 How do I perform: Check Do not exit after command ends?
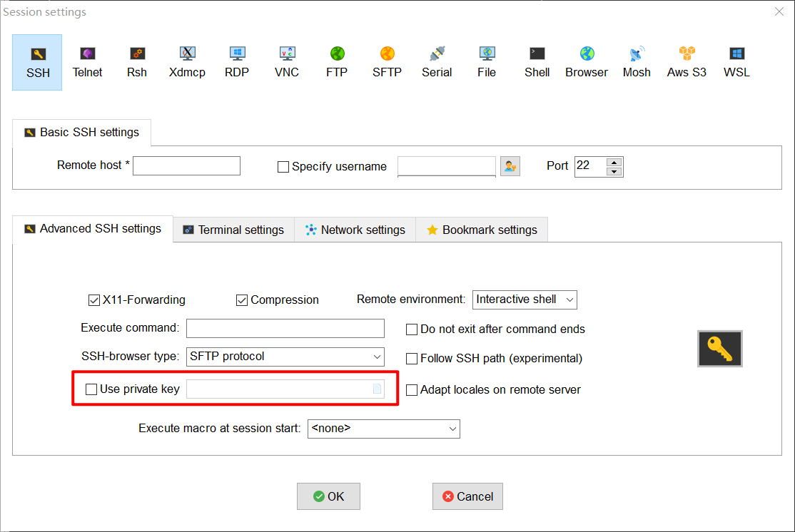[412, 329]
